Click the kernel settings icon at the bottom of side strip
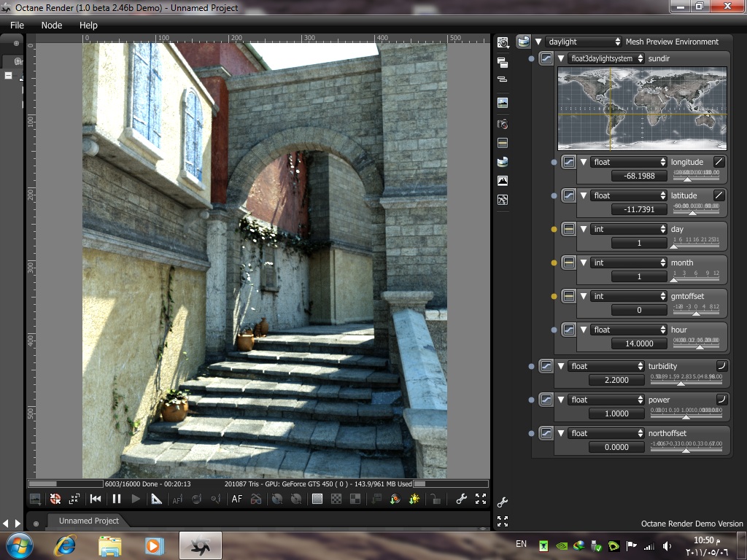The height and width of the screenshot is (560, 747). 503,200
